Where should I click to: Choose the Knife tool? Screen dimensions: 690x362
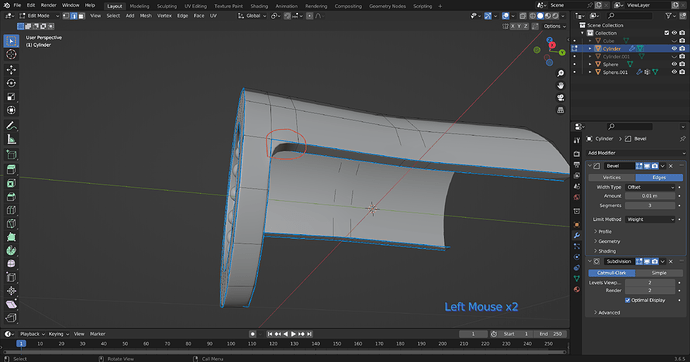point(11,223)
